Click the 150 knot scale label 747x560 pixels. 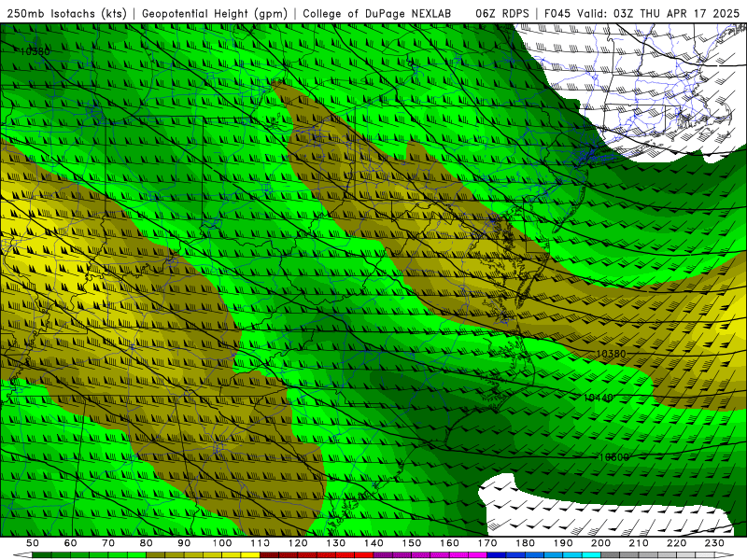point(412,543)
